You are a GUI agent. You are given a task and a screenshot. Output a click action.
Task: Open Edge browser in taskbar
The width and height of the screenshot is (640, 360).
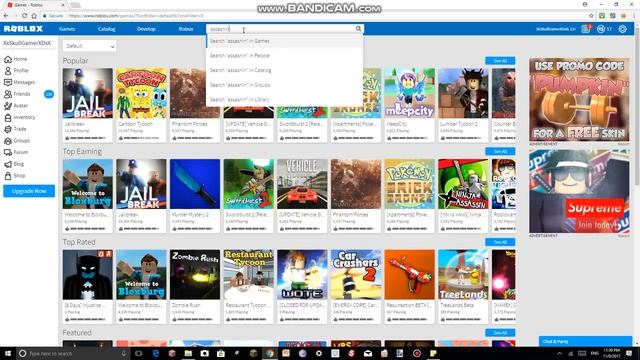156,353
